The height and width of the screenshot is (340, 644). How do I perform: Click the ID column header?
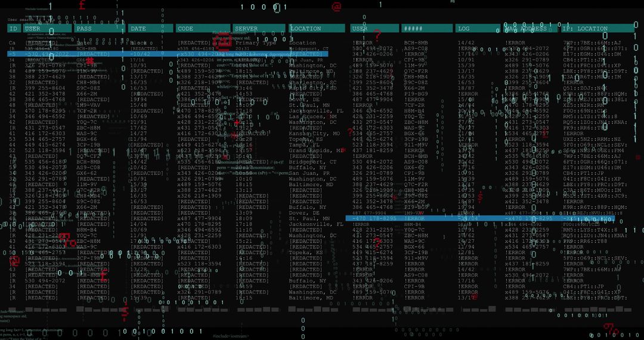pos(14,29)
